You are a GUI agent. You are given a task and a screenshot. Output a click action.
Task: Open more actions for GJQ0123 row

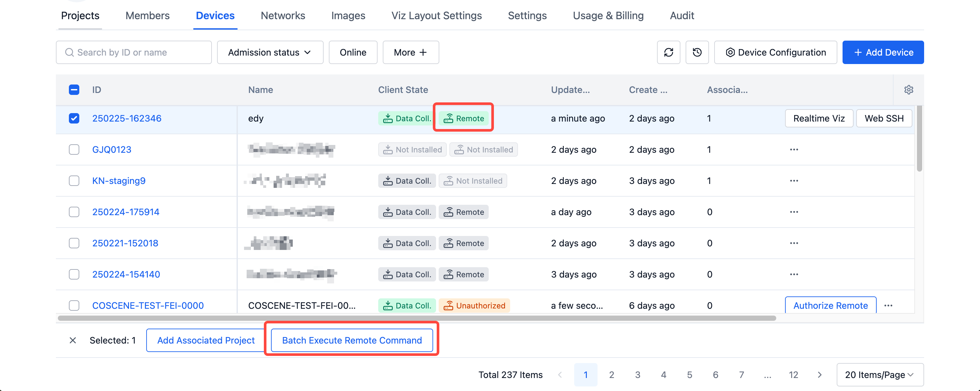tap(794, 150)
